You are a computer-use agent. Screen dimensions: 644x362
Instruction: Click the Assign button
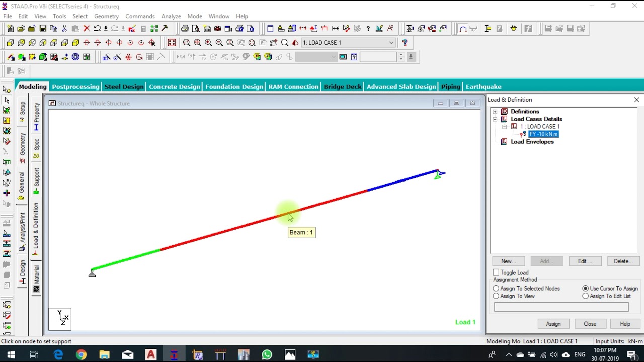(553, 324)
